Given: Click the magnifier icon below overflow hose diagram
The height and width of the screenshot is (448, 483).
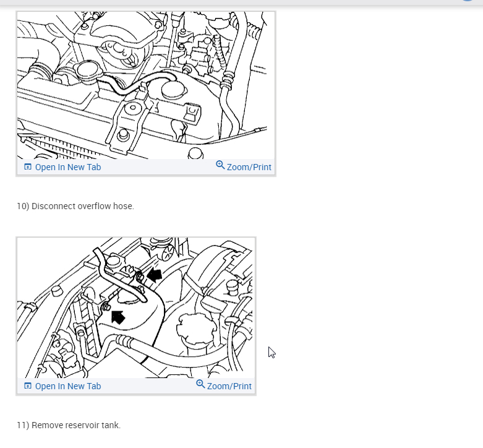Looking at the screenshot, I should click(x=220, y=165).
